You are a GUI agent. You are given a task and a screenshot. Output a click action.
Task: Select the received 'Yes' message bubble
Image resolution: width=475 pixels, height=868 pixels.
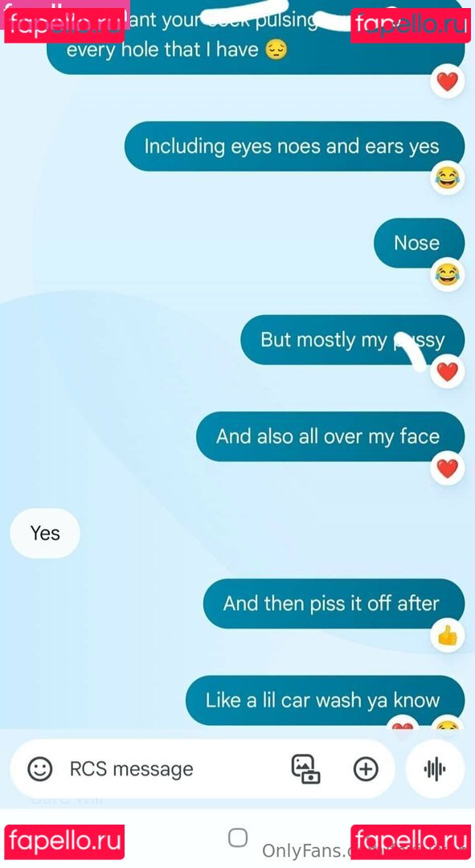45,533
